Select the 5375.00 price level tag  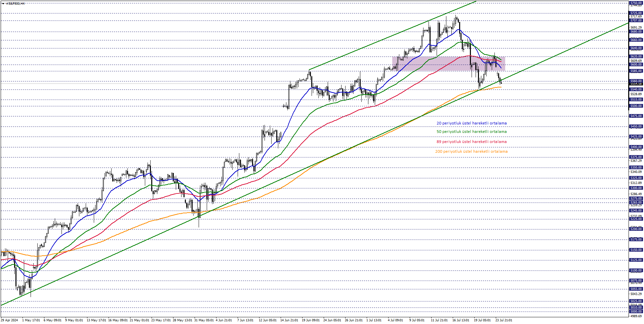tap(636, 157)
